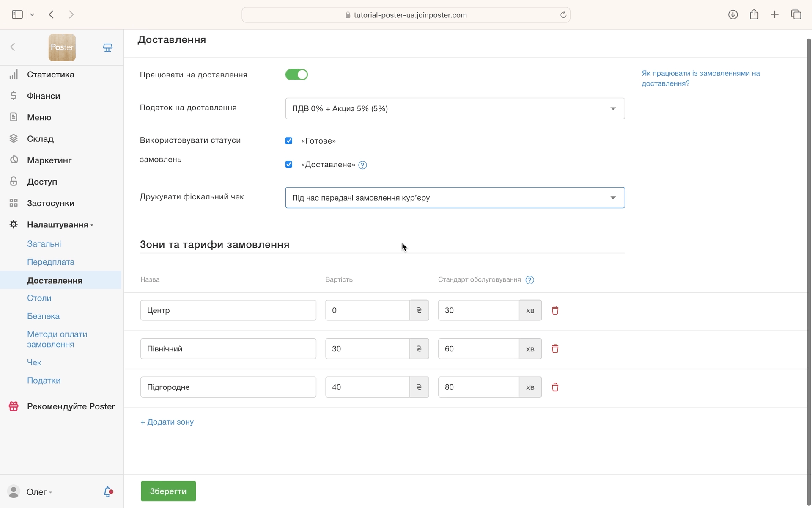This screenshot has height=508, width=812.
Task: Open help for Стандарт обслуговування column
Action: coord(529,280)
